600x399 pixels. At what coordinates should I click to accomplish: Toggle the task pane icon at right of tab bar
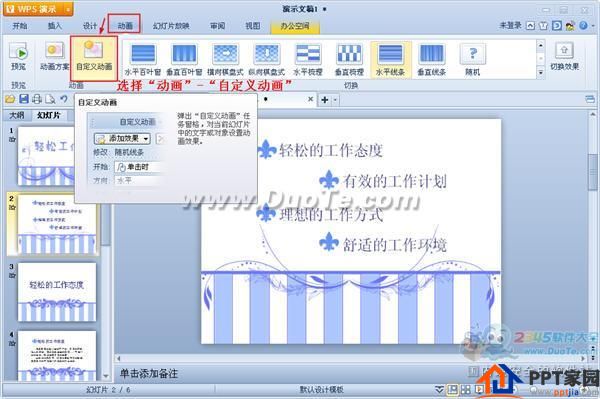589,99
